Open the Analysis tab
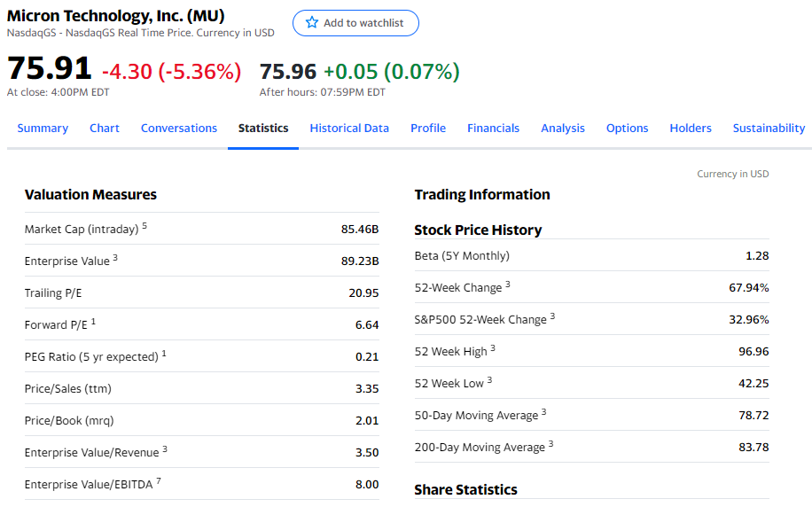This screenshot has height=507, width=812. [562, 128]
